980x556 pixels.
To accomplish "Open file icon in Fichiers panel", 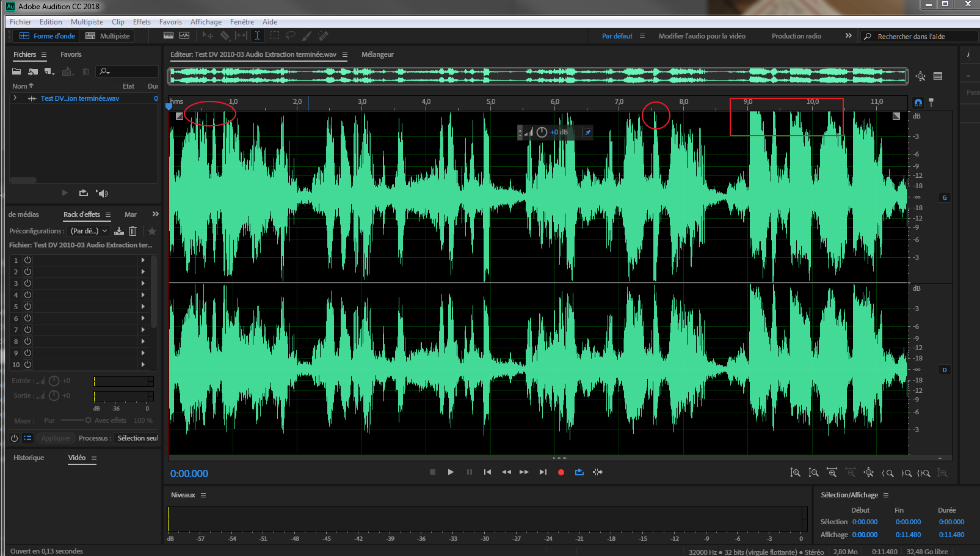I will click(16, 71).
